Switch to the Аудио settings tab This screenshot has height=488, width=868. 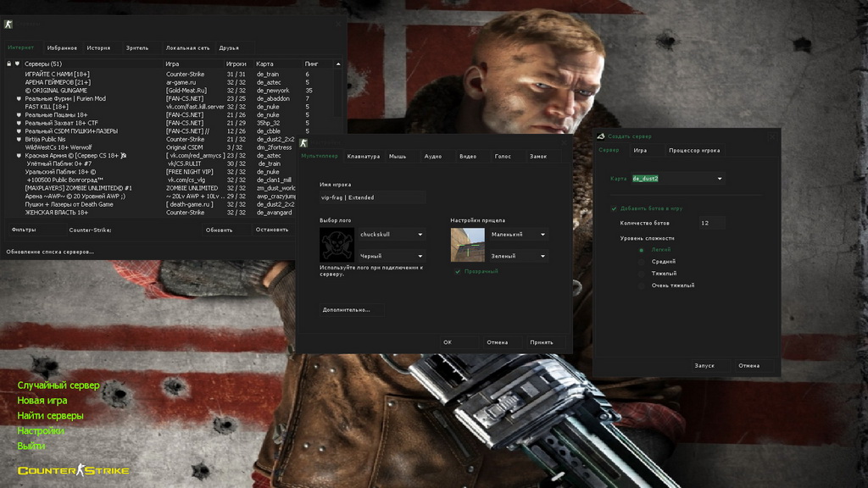(433, 157)
